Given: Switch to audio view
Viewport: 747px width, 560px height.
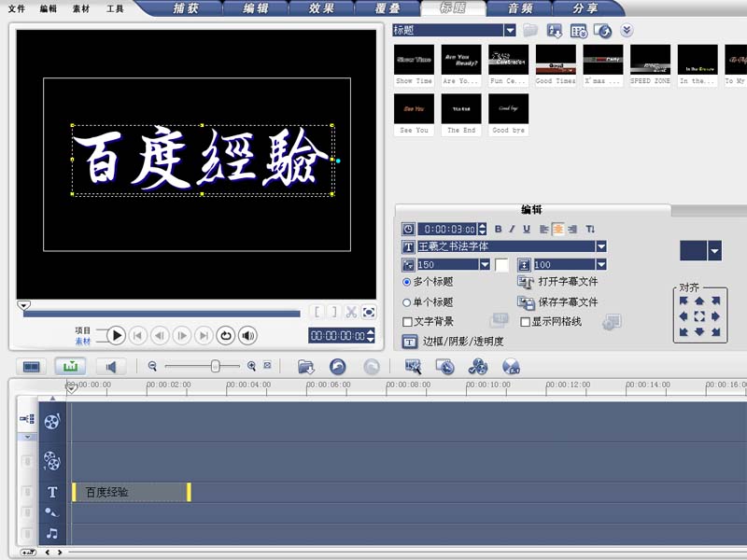Looking at the screenshot, I should coord(111,367).
